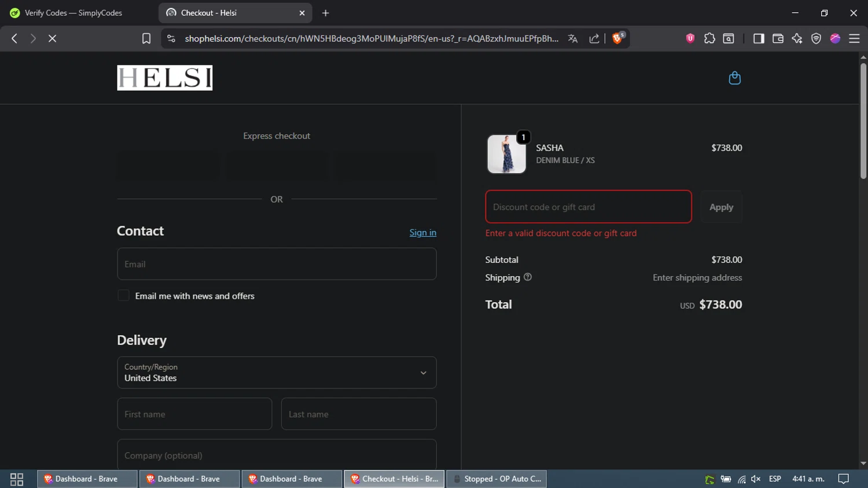
Task: Click the browser address bar URL
Action: 372,38
